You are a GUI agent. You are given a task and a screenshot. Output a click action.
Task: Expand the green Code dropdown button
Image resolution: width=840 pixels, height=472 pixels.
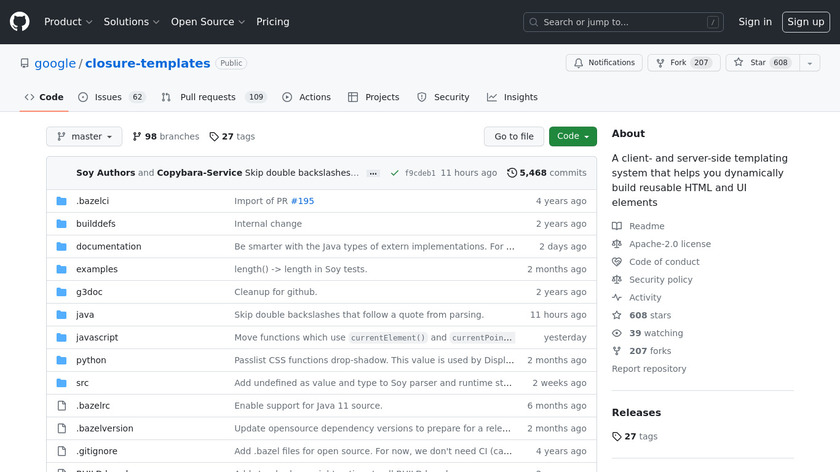click(572, 136)
